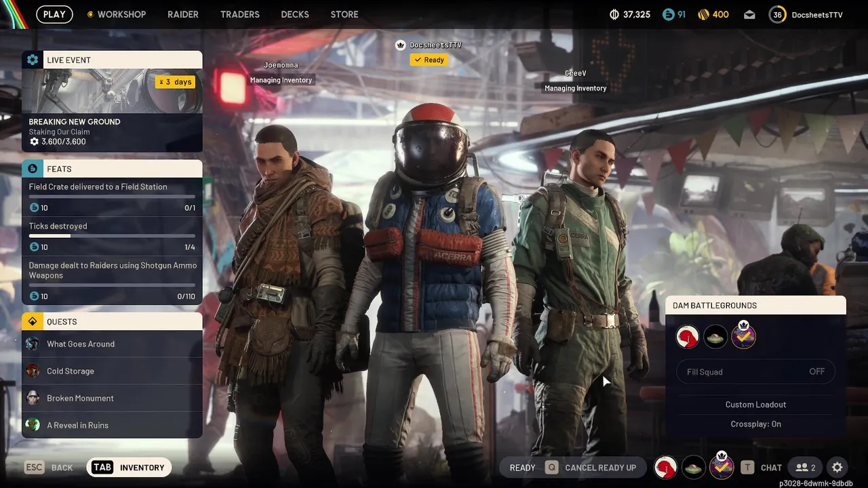
Task: Click the Cold Storage quest portrait
Action: point(33,371)
